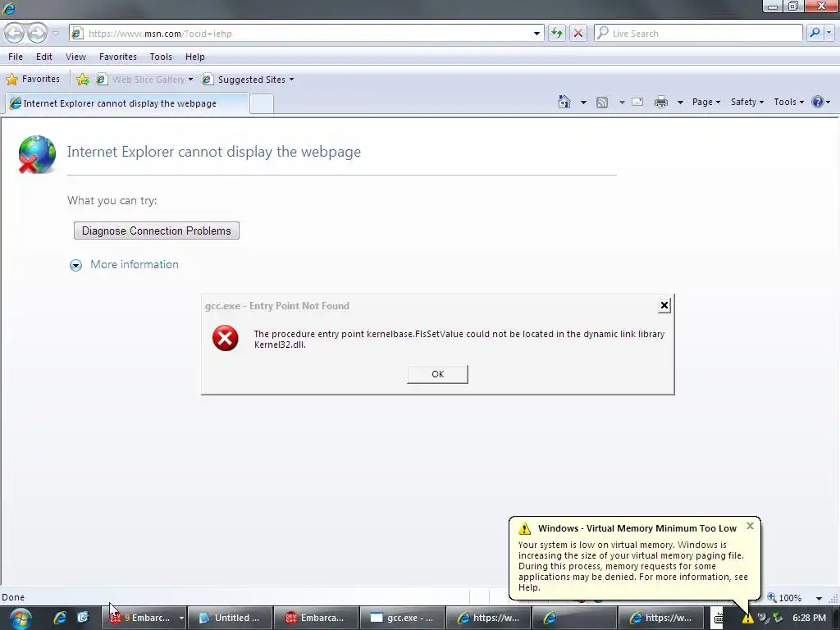Switch to gcc.exe taskbar button
Viewport: 840px width, 630px height.
(x=402, y=618)
